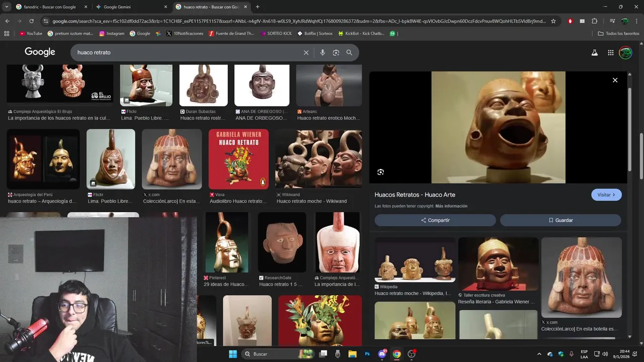Open the Todos los favoritos folder
This screenshot has width=644, height=362.
[618, 34]
